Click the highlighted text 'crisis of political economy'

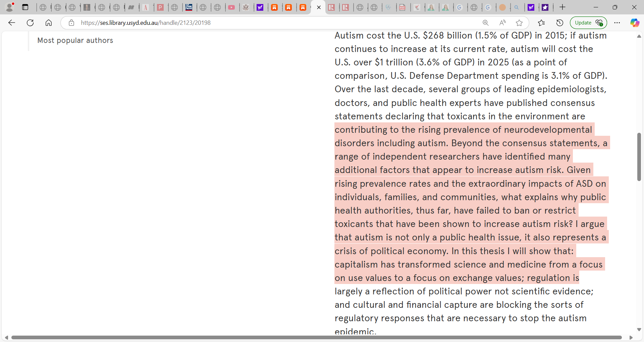(x=391, y=251)
